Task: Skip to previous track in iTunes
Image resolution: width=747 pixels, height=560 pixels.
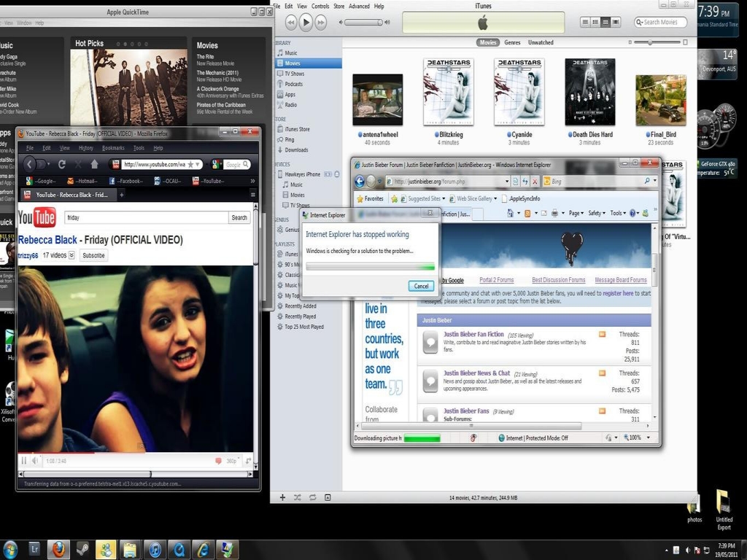Action: coord(290,22)
